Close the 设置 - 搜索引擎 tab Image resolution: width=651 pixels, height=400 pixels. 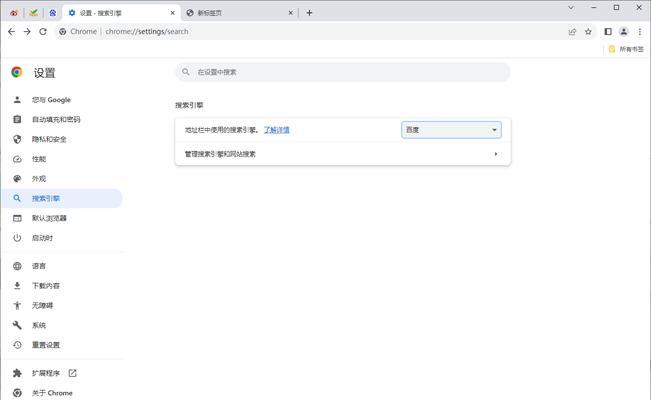pos(173,13)
